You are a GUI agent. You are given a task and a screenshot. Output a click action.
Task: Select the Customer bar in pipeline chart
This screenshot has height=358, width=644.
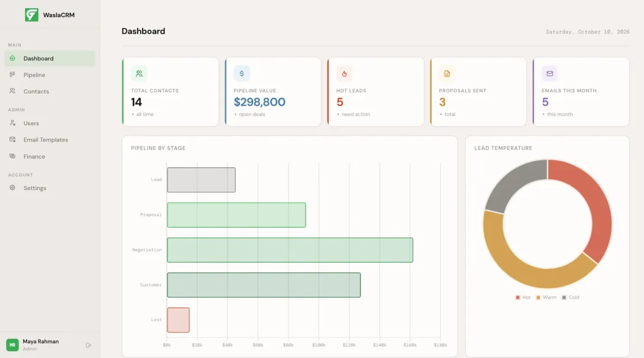pos(264,285)
